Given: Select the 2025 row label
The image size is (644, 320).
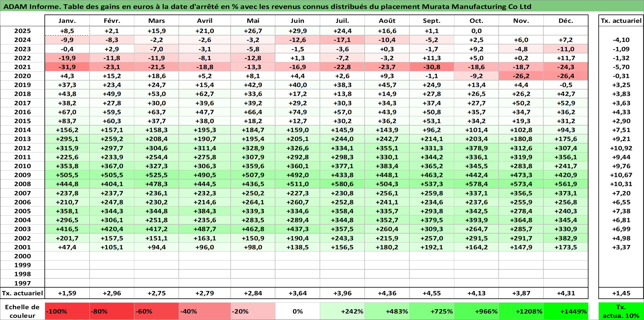Looking at the screenshot, I should (23, 31).
